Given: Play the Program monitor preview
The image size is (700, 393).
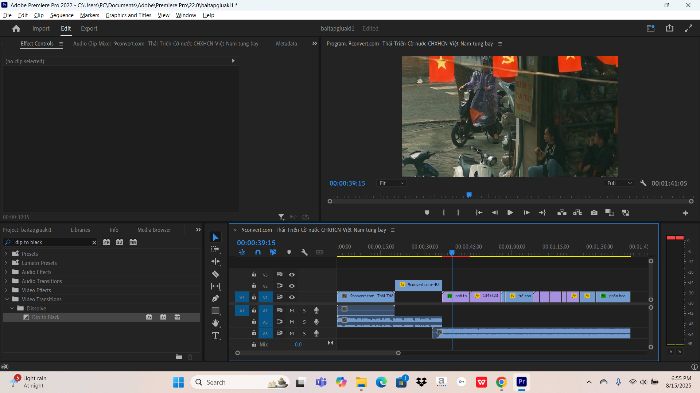Looking at the screenshot, I should pos(510,213).
